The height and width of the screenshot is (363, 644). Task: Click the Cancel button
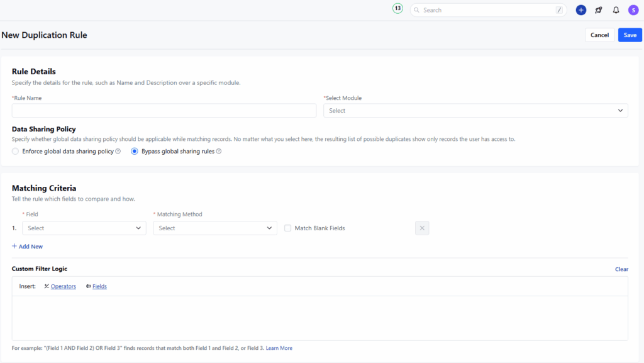point(599,35)
